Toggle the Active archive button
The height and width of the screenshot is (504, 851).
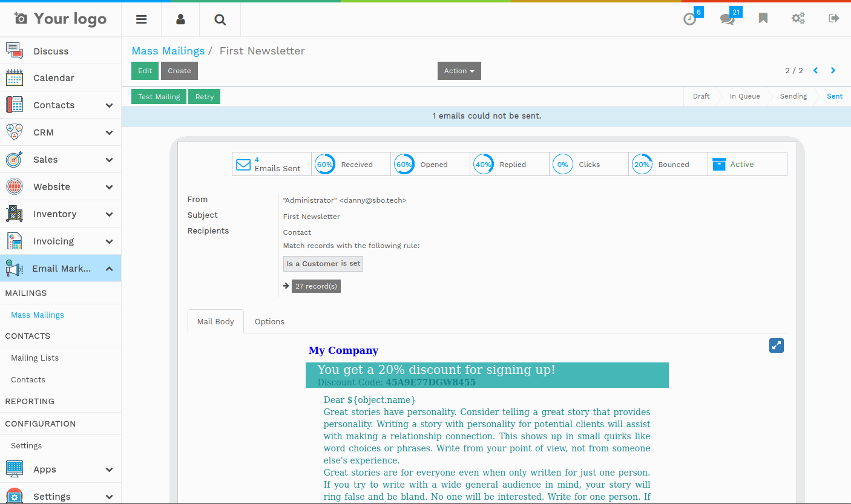[x=747, y=164]
